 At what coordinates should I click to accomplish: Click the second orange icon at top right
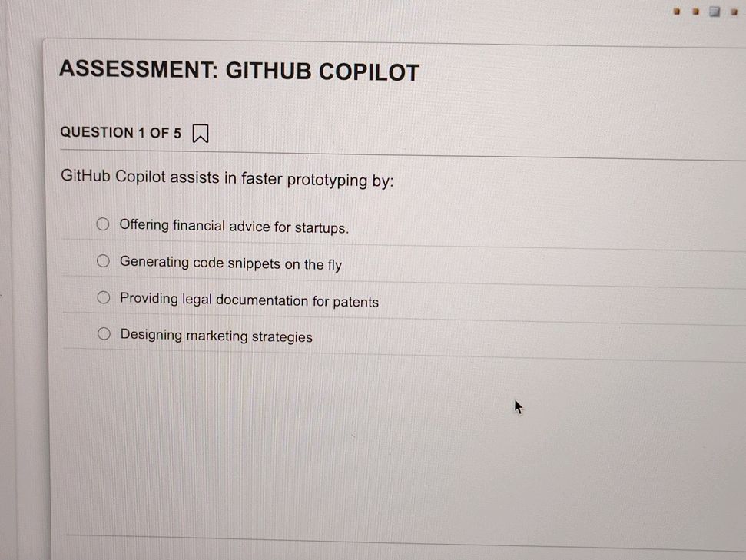pos(696,11)
